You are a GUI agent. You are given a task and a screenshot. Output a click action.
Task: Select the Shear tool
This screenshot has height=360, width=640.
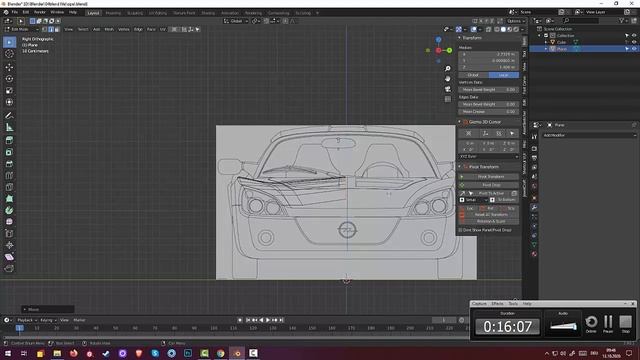tap(9, 257)
